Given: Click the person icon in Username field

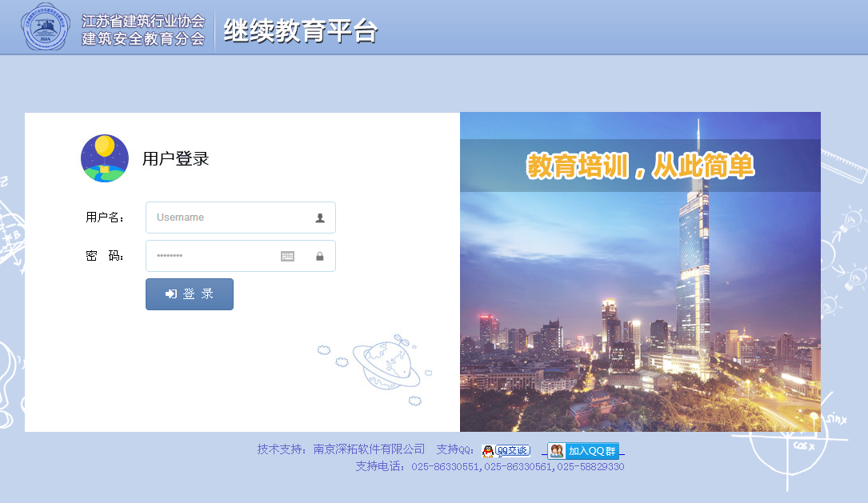Looking at the screenshot, I should pyautogui.click(x=320, y=218).
